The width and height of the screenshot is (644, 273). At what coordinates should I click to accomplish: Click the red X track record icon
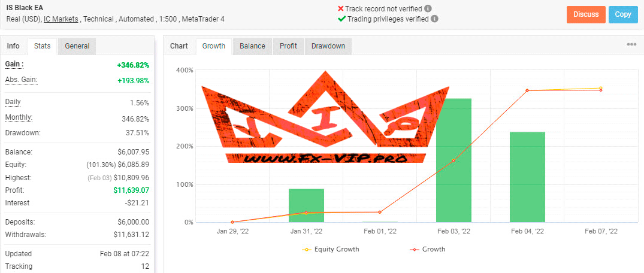click(x=340, y=8)
